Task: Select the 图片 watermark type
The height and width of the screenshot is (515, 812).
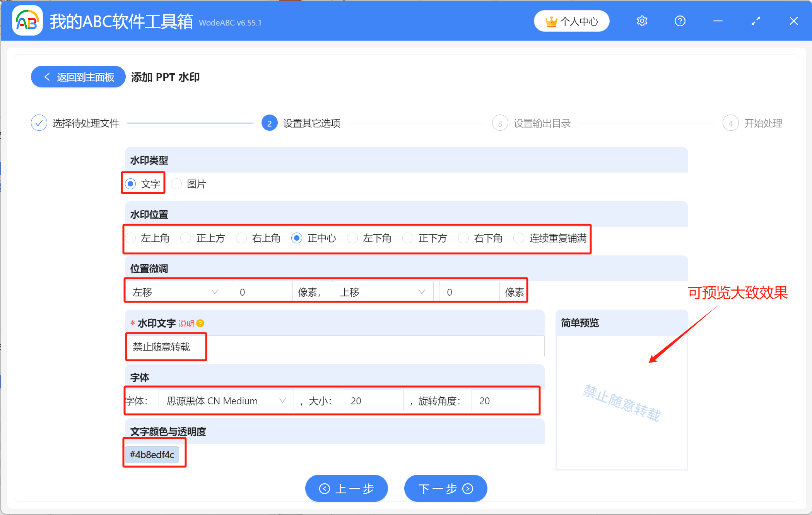Action: tap(176, 184)
